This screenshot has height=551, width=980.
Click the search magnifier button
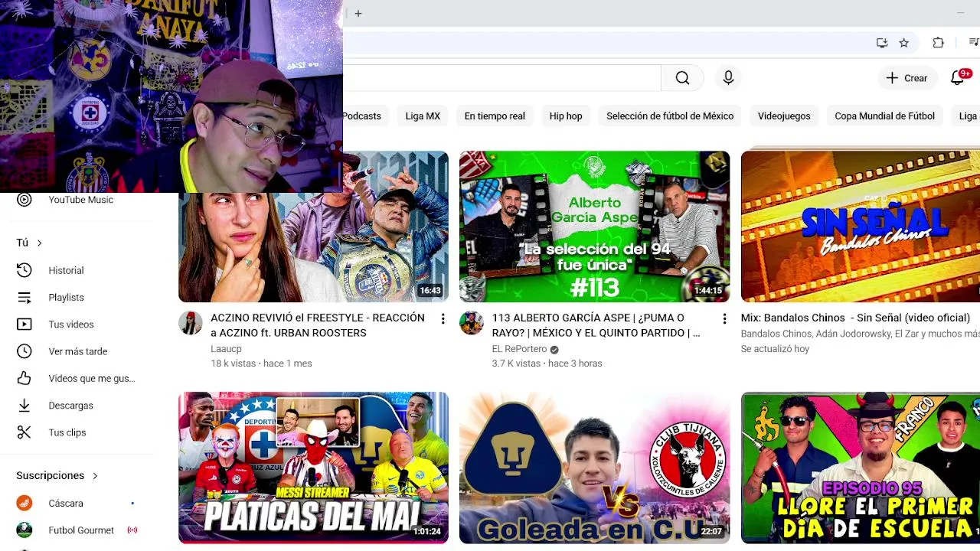[x=682, y=78]
